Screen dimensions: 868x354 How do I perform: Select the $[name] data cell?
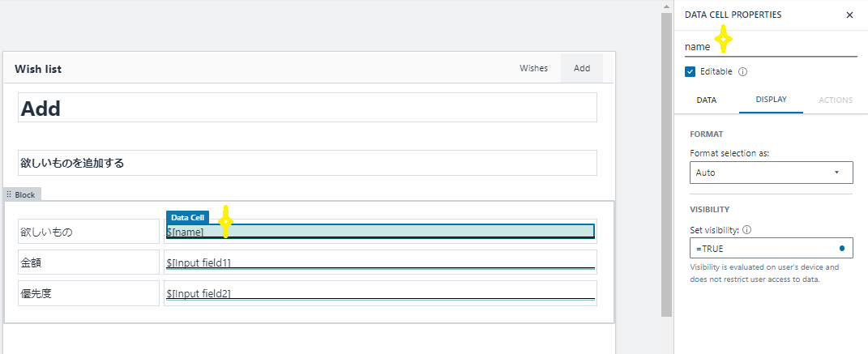point(380,232)
